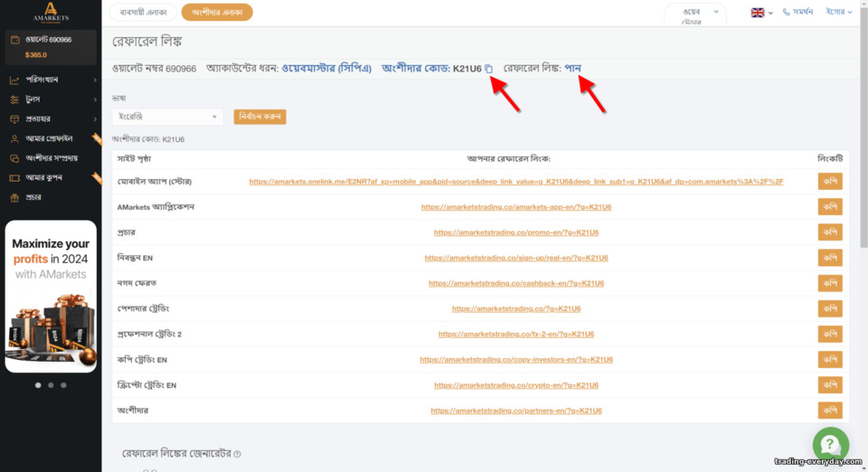Copy the মোবাইল অ্যাপ (স্টোর) link
Screen dimensions: 868x472
830,182
